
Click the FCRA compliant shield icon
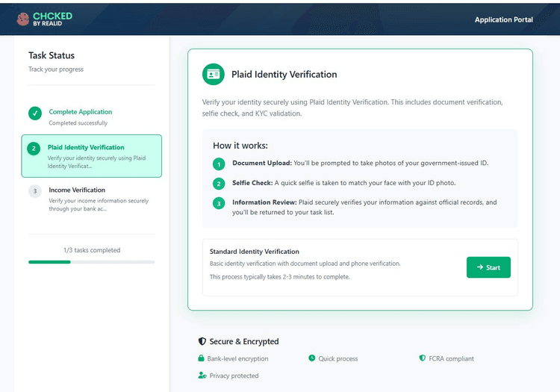[x=422, y=358]
